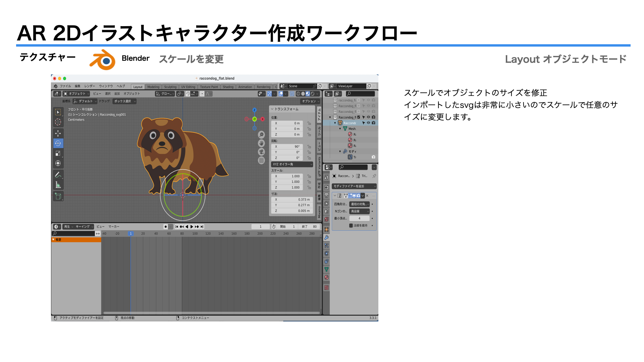Click the red X axis on the navigation gizmo

point(263,119)
